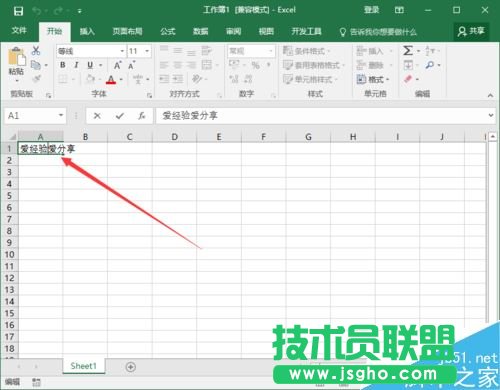This screenshot has width=500, height=390.
Task: Switch to the Insert ribbon tab
Action: [x=87, y=32]
